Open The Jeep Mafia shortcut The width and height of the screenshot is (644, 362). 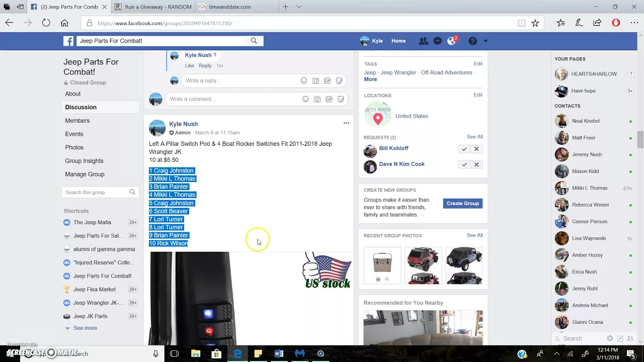(x=92, y=223)
